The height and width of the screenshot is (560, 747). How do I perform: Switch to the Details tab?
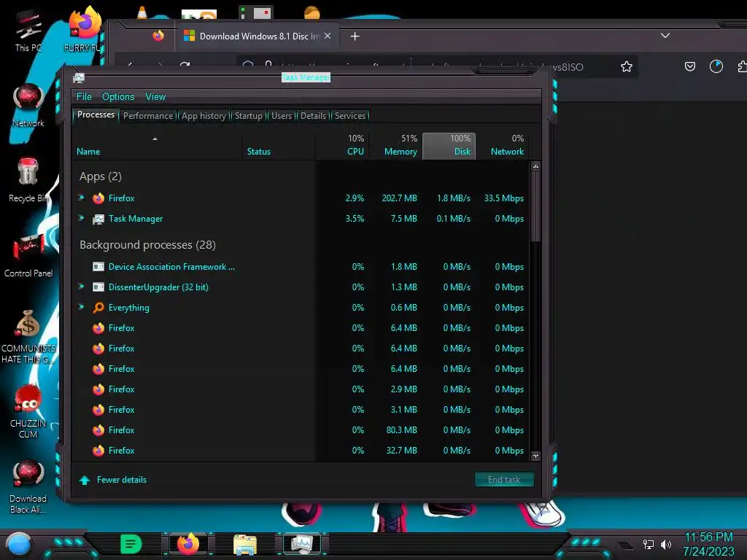313,116
